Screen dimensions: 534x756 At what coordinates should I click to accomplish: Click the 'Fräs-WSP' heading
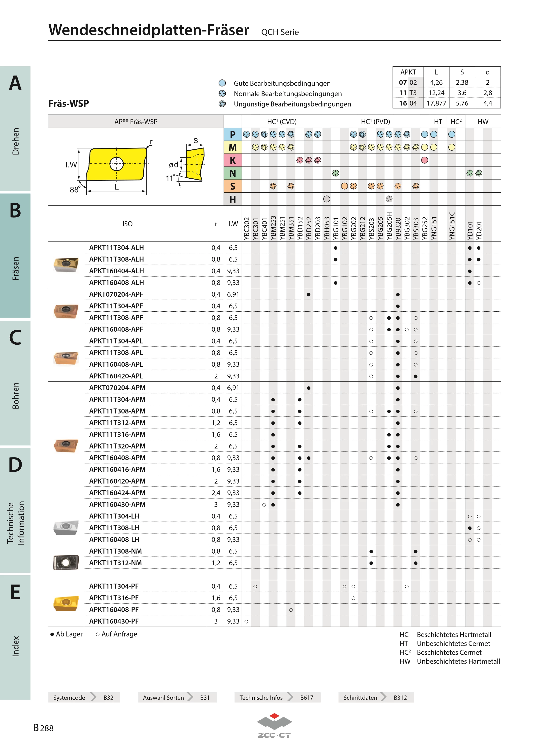(68, 103)
